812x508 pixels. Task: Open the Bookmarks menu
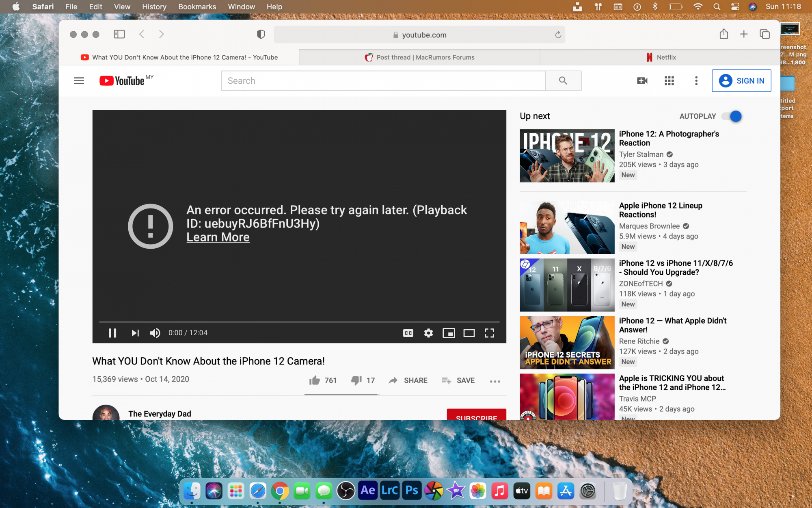(197, 7)
